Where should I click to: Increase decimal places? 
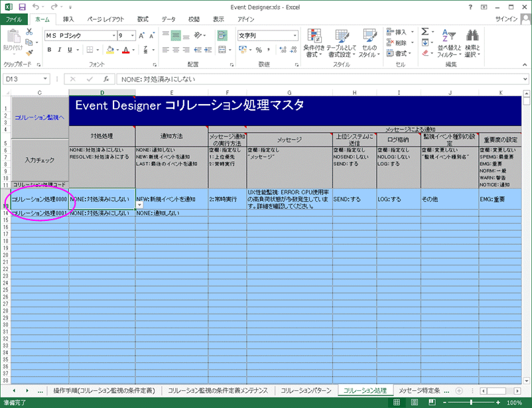[x=283, y=50]
